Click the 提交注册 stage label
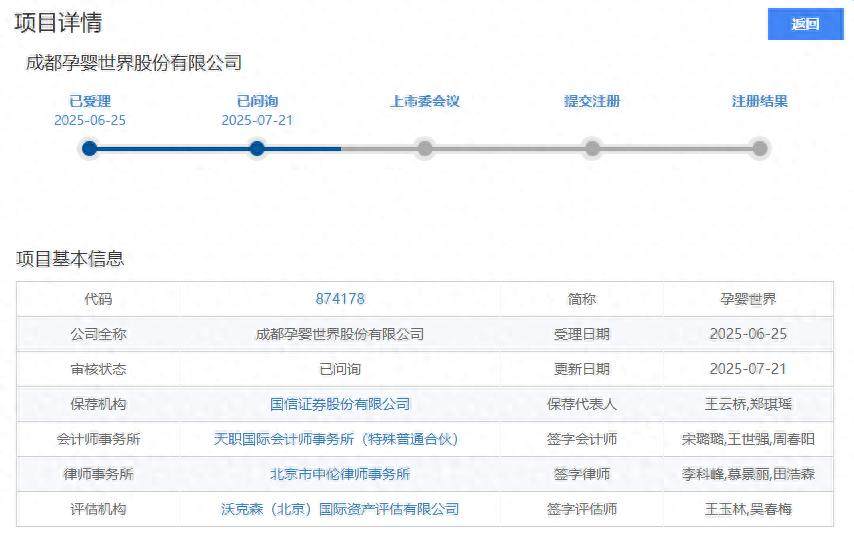The width and height of the screenshot is (854, 533). click(592, 101)
